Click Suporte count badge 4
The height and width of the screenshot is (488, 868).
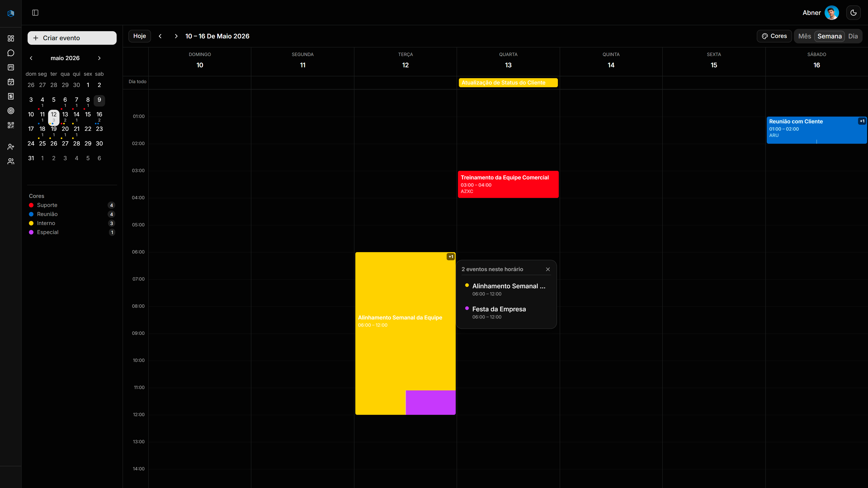point(111,205)
